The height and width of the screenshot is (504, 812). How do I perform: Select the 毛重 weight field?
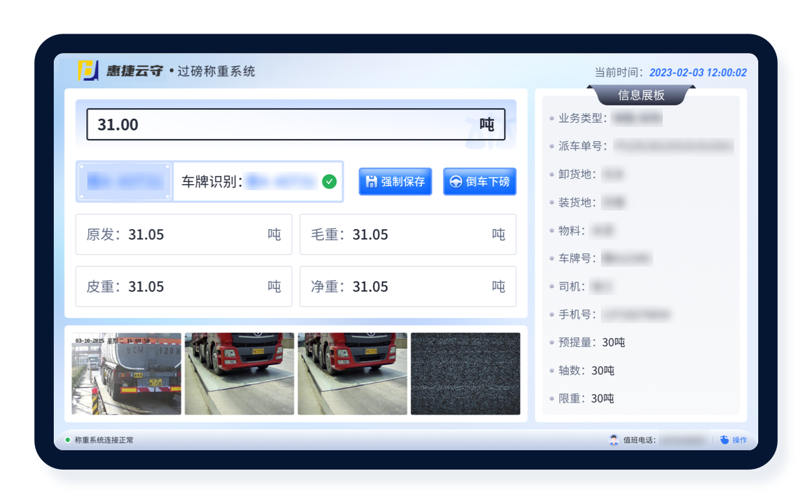pos(407,235)
